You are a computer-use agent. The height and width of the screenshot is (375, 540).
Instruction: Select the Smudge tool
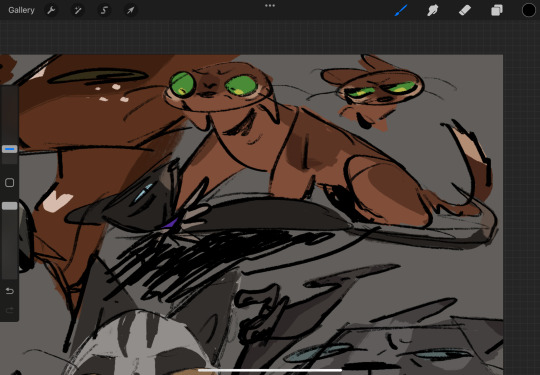433,10
